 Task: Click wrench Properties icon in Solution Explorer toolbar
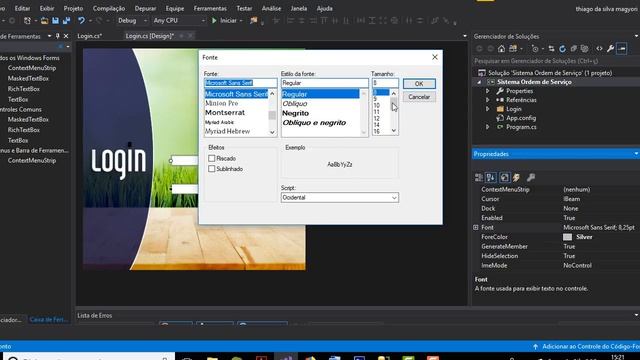coord(611,49)
